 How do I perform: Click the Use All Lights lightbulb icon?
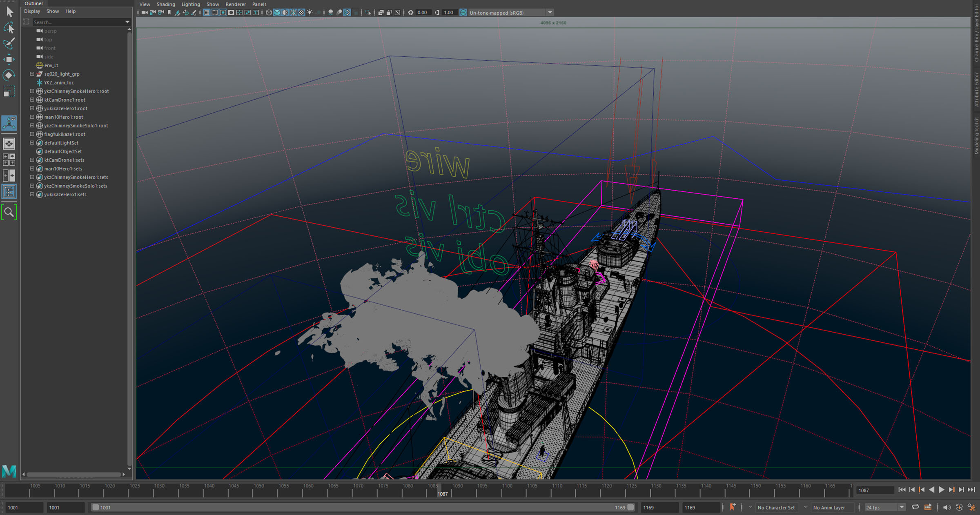[x=310, y=13]
